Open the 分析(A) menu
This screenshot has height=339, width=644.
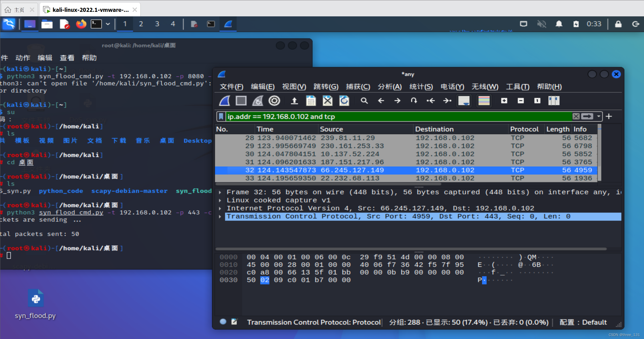(389, 87)
